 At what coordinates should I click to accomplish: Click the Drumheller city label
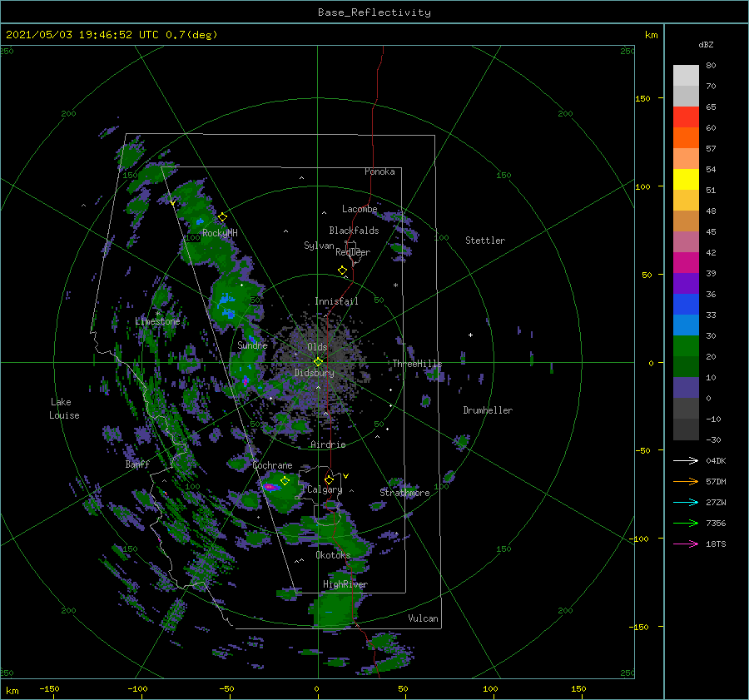point(488,410)
